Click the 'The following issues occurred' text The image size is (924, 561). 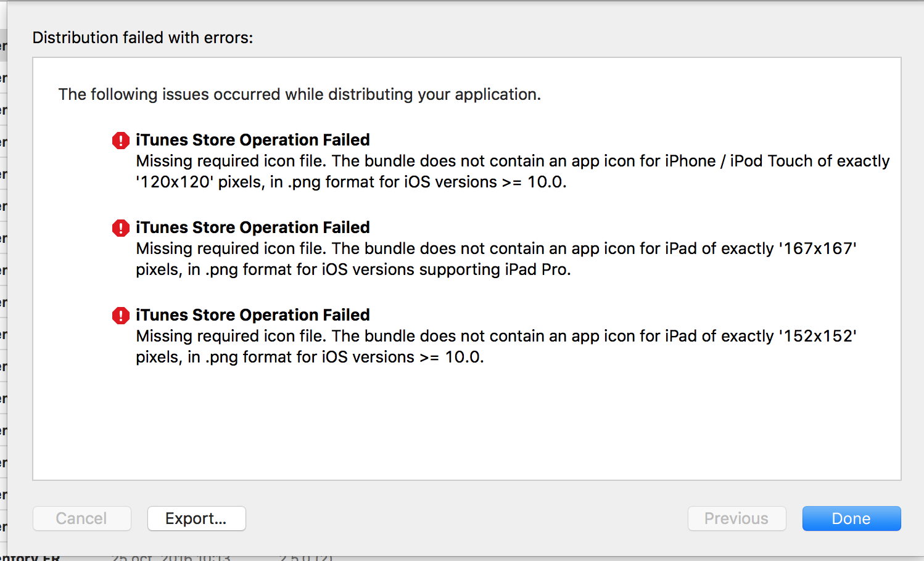[x=300, y=94]
